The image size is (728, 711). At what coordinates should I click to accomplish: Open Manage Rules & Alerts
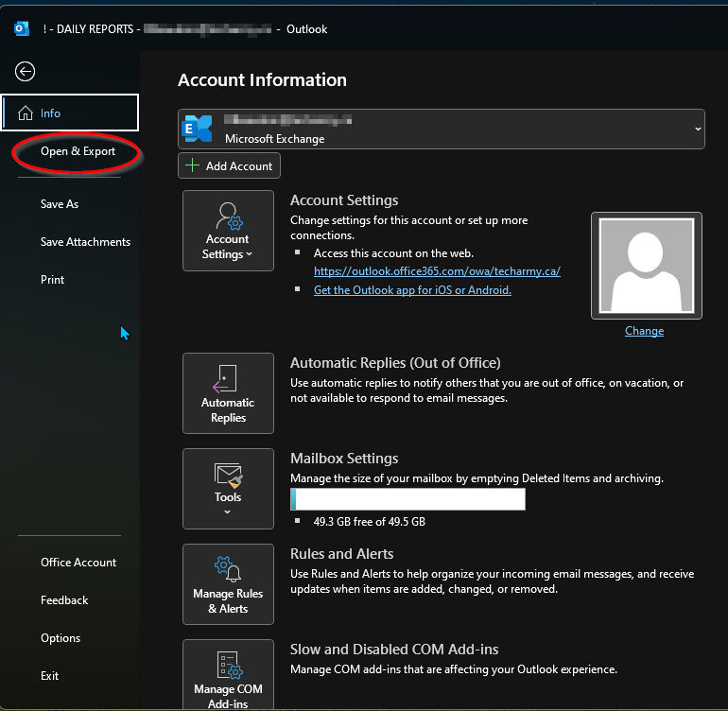[x=228, y=584]
